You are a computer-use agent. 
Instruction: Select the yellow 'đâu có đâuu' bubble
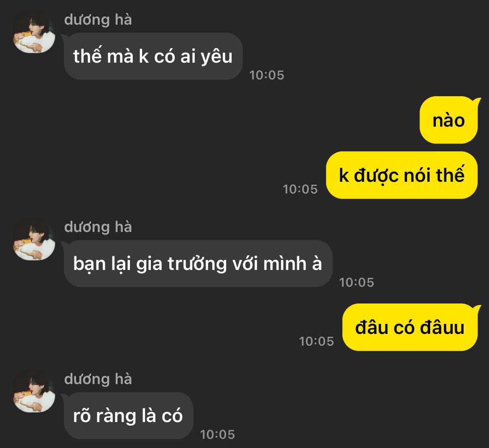coord(410,327)
